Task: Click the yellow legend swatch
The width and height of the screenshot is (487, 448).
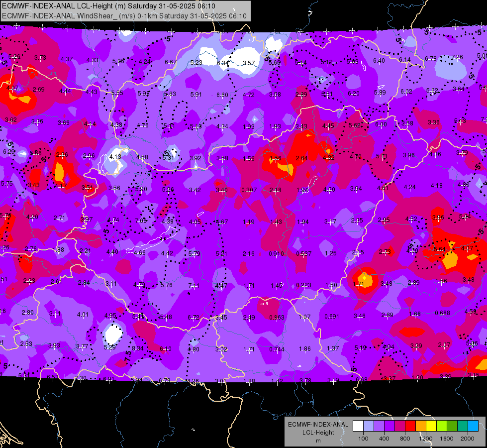Action: click(x=431, y=426)
